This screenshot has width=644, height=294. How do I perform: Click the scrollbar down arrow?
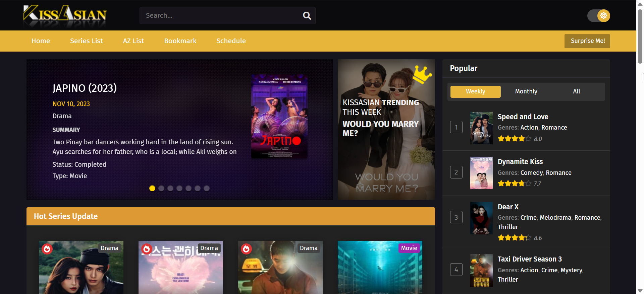pos(640,291)
